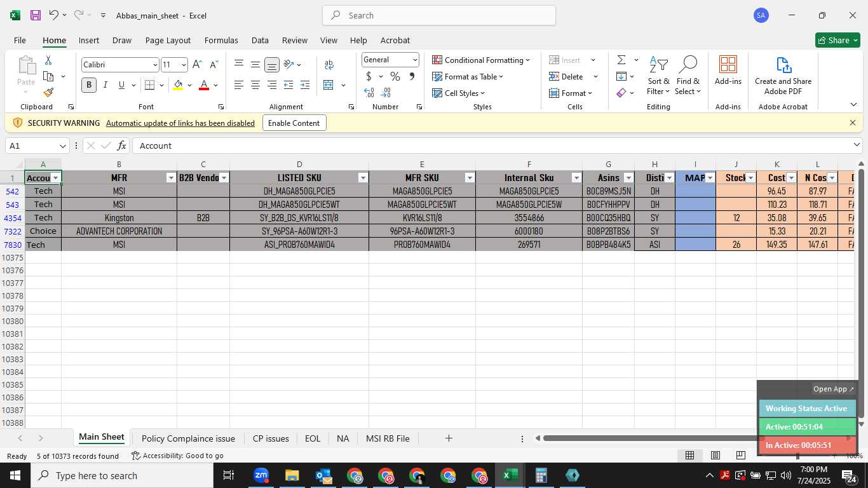The image size is (868, 488).
Task: Click the Share button
Action: tap(837, 40)
